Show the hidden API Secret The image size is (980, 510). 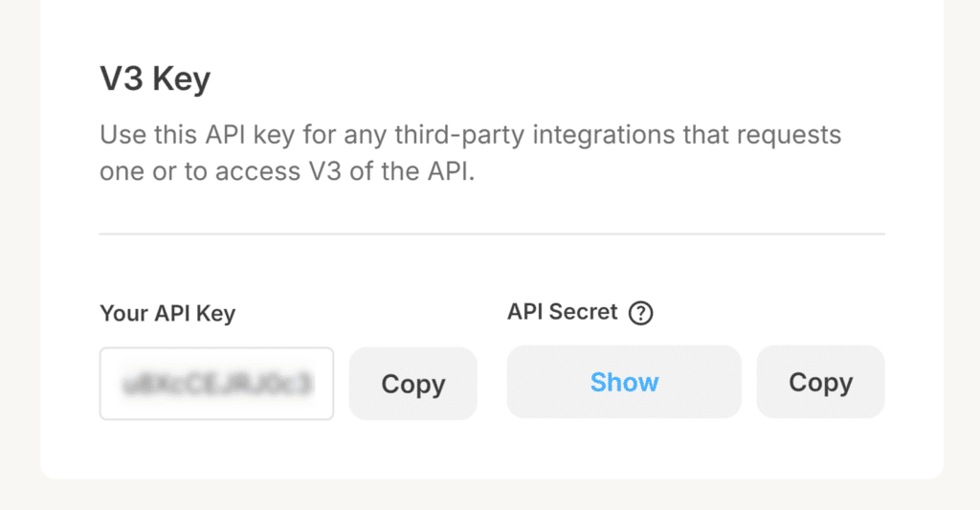624,382
